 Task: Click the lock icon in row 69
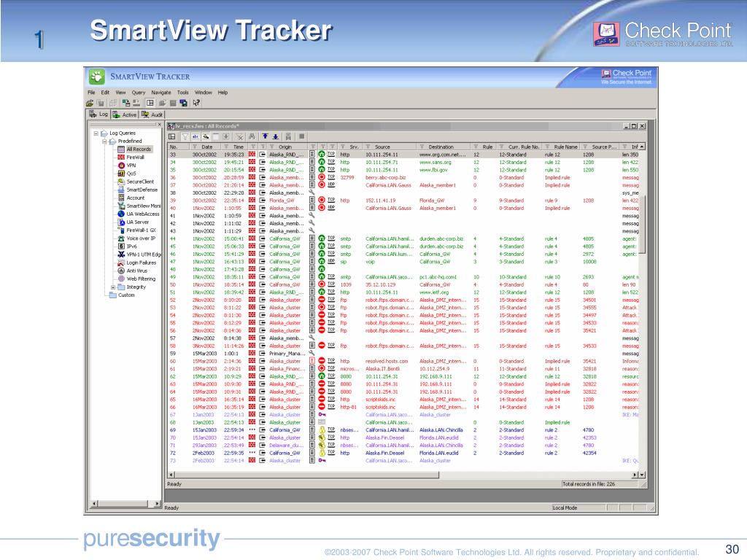point(322,430)
